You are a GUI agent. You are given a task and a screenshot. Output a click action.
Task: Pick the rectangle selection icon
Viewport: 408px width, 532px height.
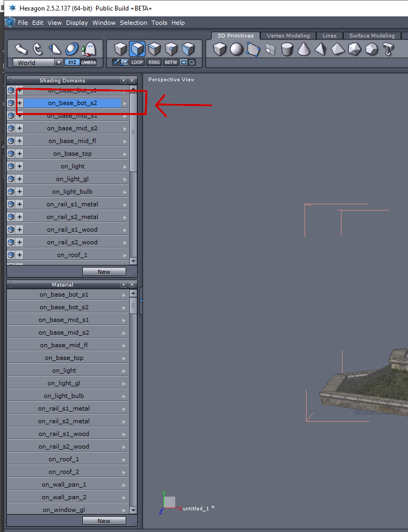(x=184, y=62)
